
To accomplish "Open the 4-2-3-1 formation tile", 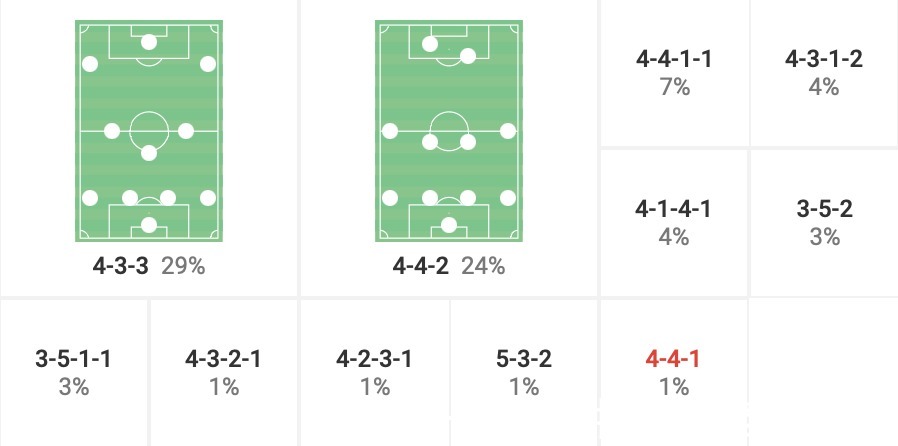I will pos(374,371).
